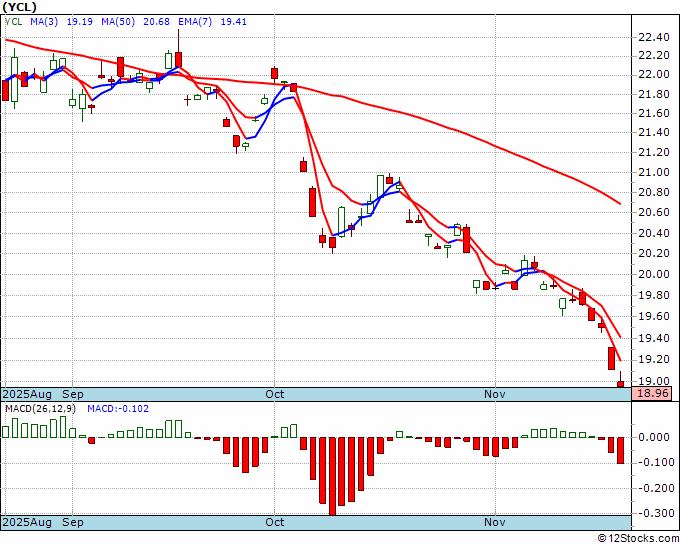Click the EMA(7) value 19.41

[x=233, y=21]
